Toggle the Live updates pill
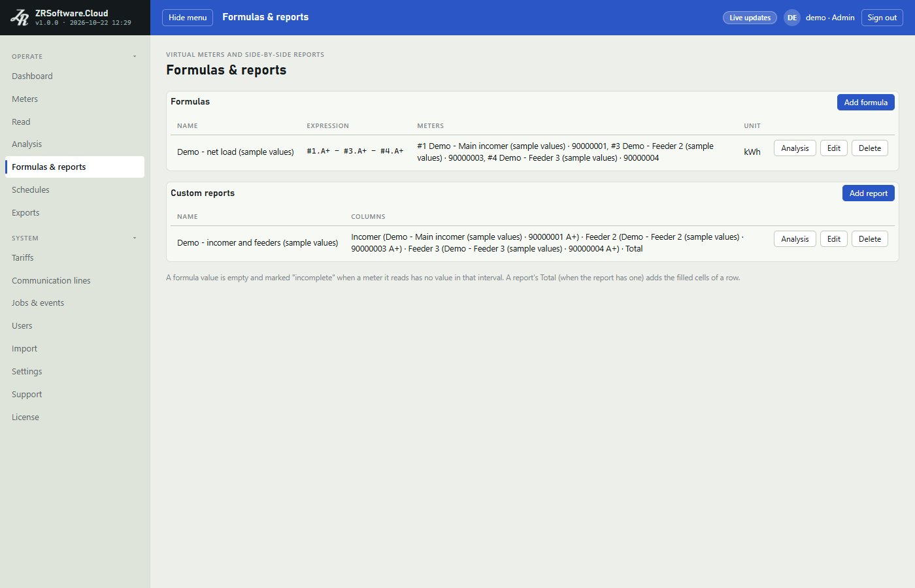 (x=750, y=18)
